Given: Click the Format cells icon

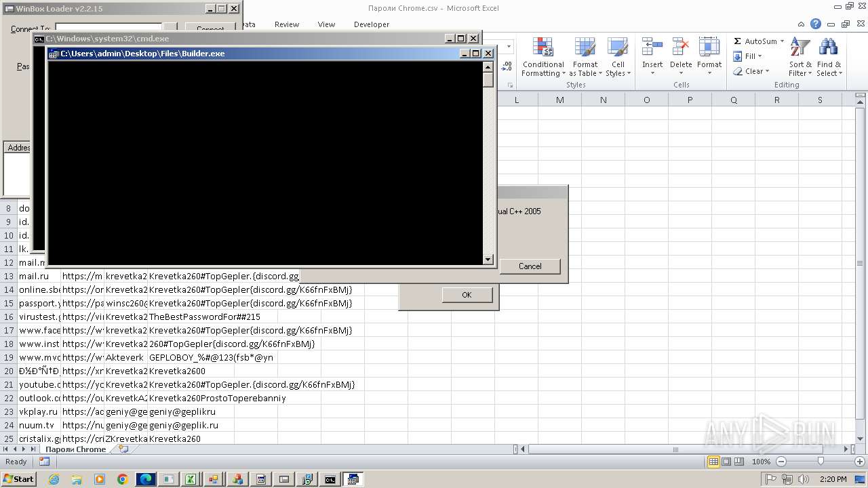Looking at the screenshot, I should [x=709, y=47].
